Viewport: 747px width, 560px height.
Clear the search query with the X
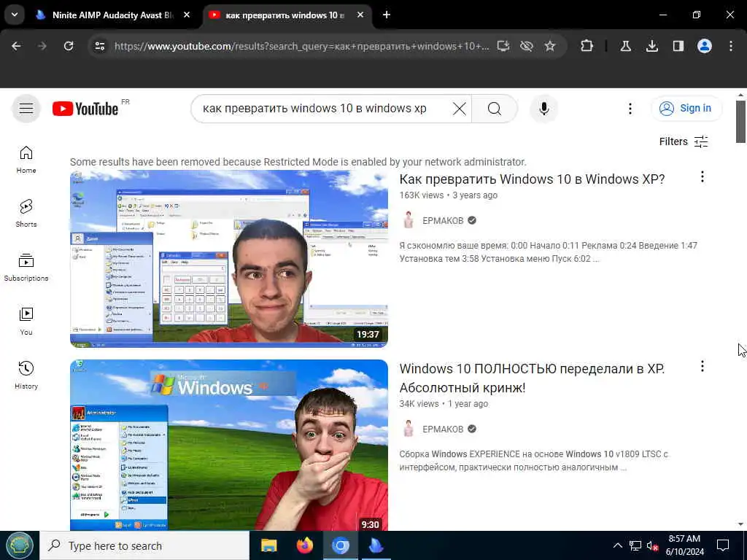(x=460, y=109)
